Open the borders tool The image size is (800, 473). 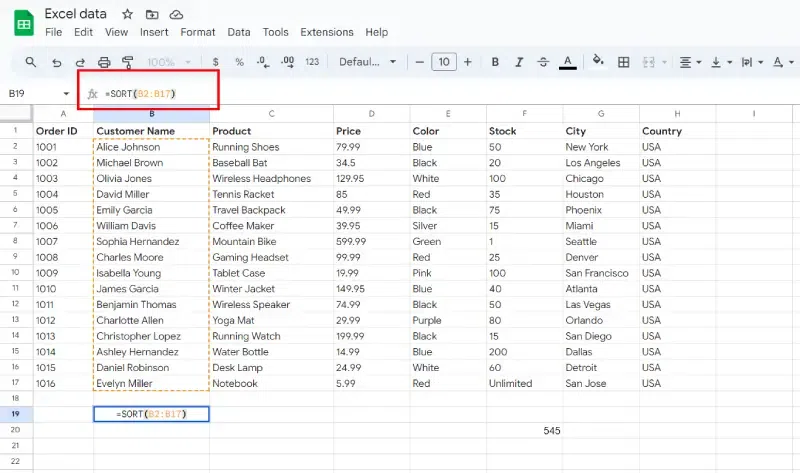(623, 62)
